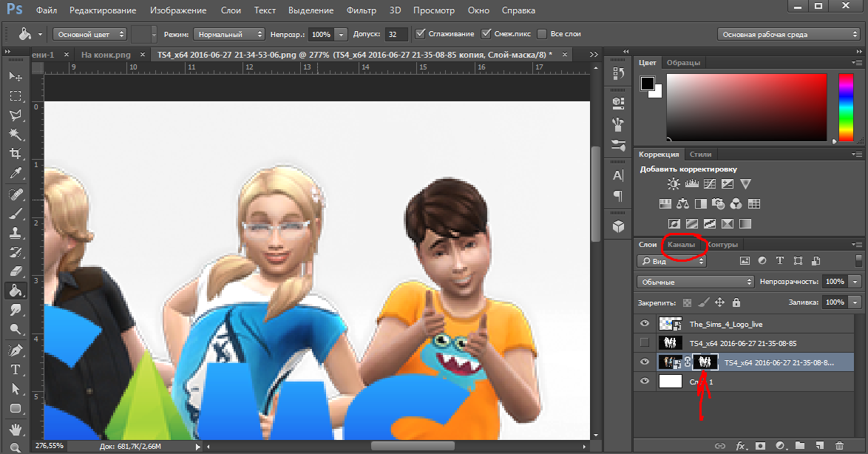Switch to the Стили tab
The height and width of the screenshot is (454, 868).
700,154
